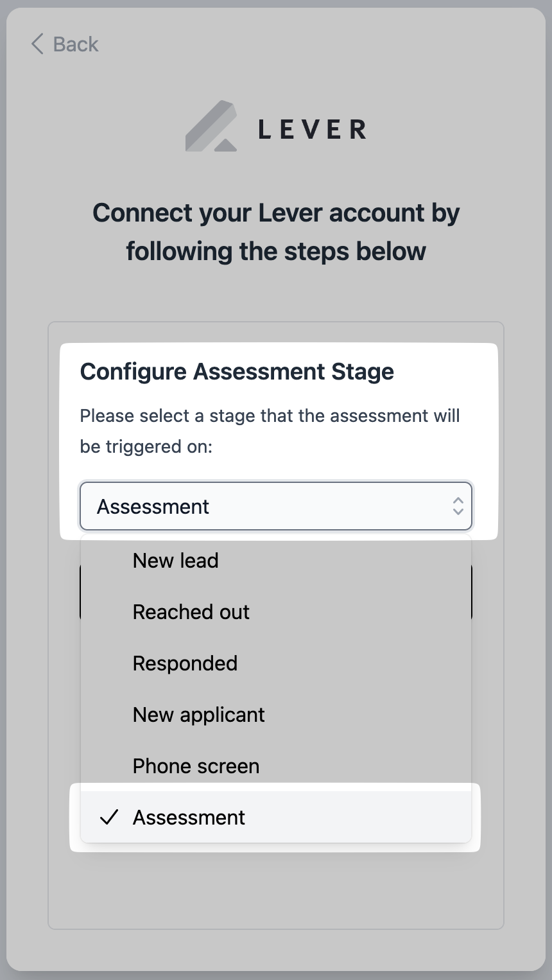Click the Configure Assessment Stage heading
This screenshot has height=980, width=552.
click(237, 371)
